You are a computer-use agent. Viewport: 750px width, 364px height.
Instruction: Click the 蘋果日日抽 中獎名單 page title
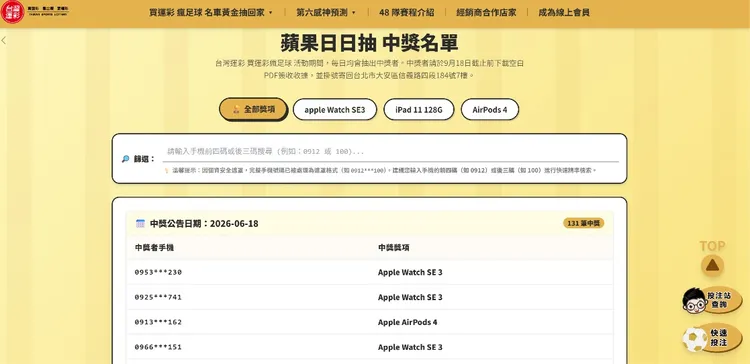click(x=369, y=43)
